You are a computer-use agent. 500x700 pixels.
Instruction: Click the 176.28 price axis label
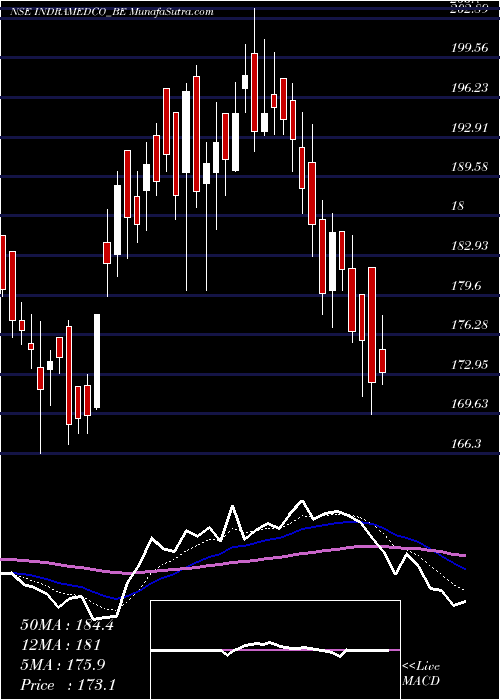(x=469, y=325)
